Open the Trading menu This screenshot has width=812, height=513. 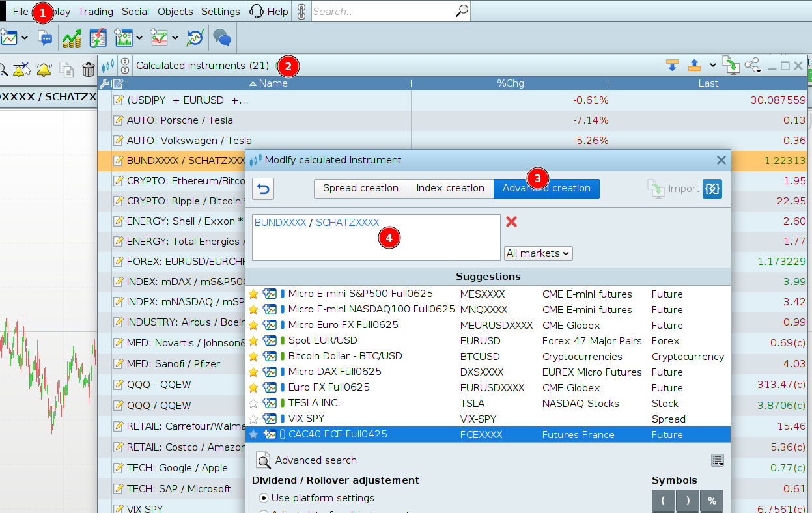(x=96, y=11)
